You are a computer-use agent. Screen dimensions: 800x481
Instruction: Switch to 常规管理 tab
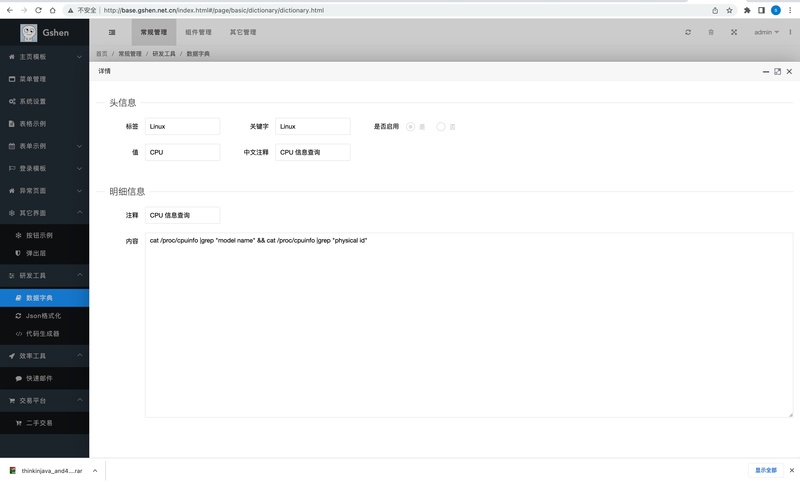coord(154,32)
